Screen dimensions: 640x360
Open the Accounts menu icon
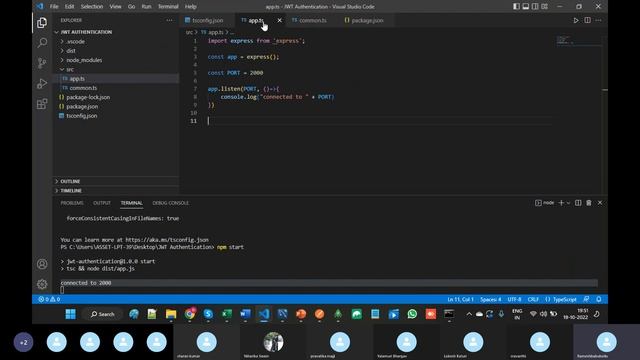click(42, 264)
